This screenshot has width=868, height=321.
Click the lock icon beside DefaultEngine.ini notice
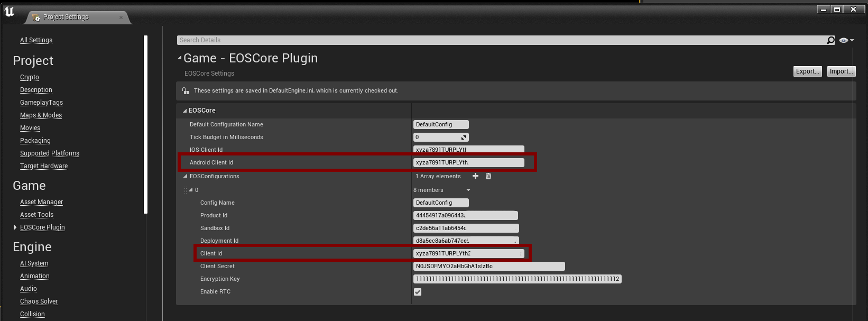click(x=186, y=91)
